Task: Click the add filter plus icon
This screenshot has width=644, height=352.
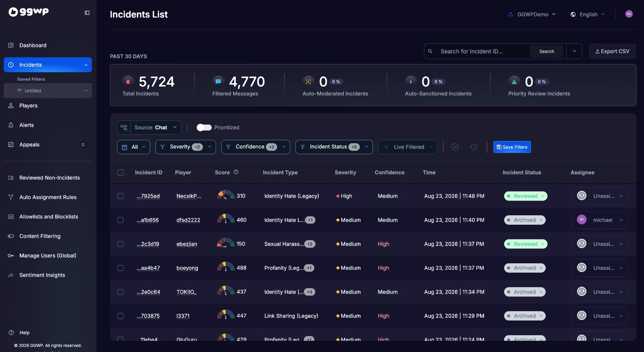Action: tap(455, 147)
